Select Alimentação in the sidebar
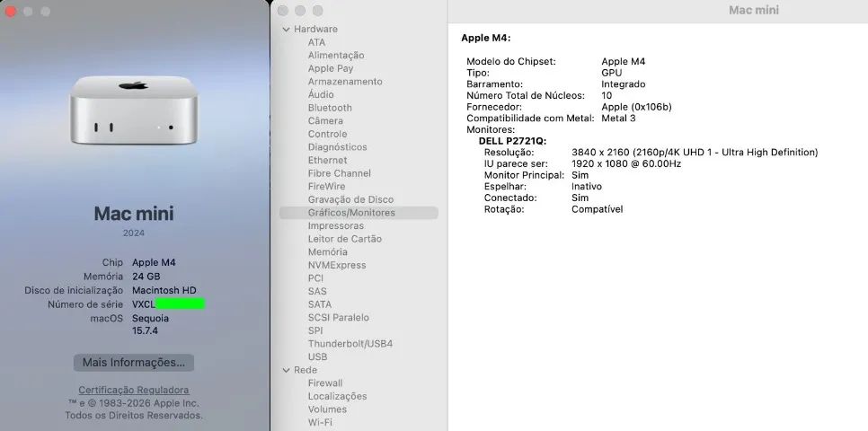Image resolution: width=868 pixels, height=431 pixels. tap(336, 56)
